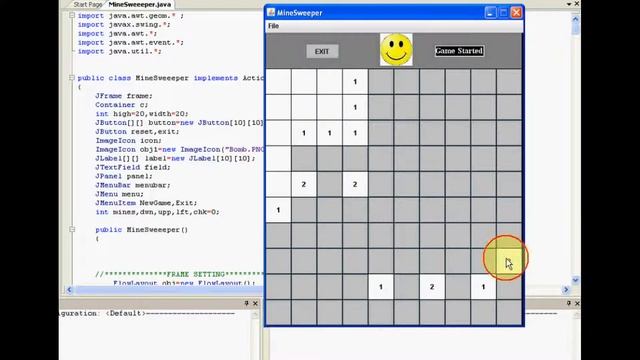Image resolution: width=640 pixels, height=360 pixels.
Task: Click the revealed cell with 1 in the top row
Action: click(355, 82)
